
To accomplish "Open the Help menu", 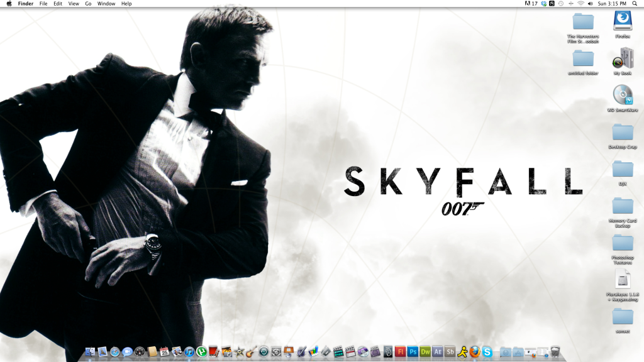I will click(126, 4).
